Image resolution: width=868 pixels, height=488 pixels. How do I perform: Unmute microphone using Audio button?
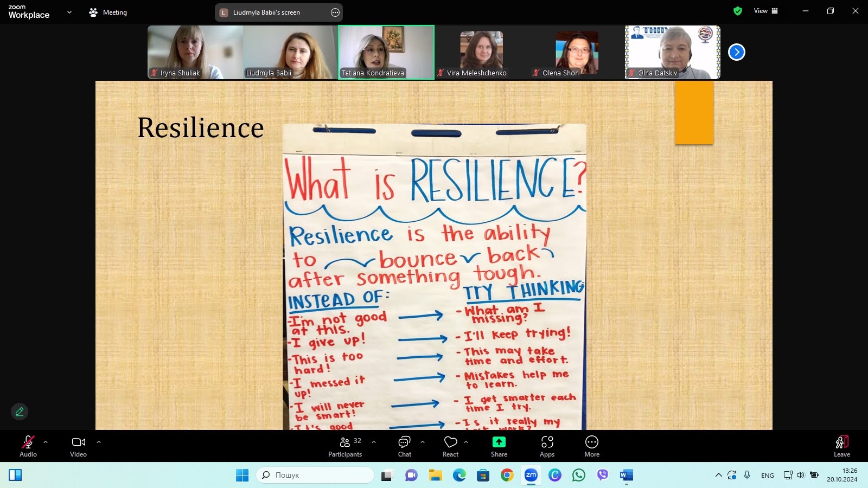tap(28, 446)
